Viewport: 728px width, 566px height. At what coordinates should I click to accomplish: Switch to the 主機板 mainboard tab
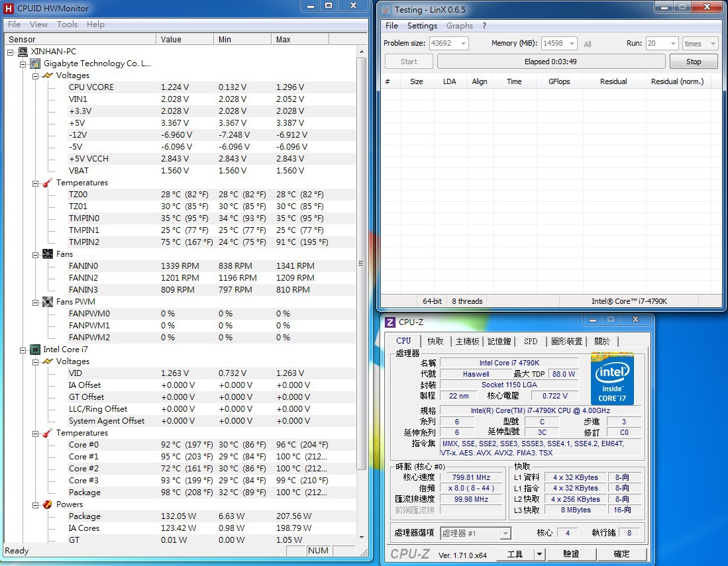[467, 342]
